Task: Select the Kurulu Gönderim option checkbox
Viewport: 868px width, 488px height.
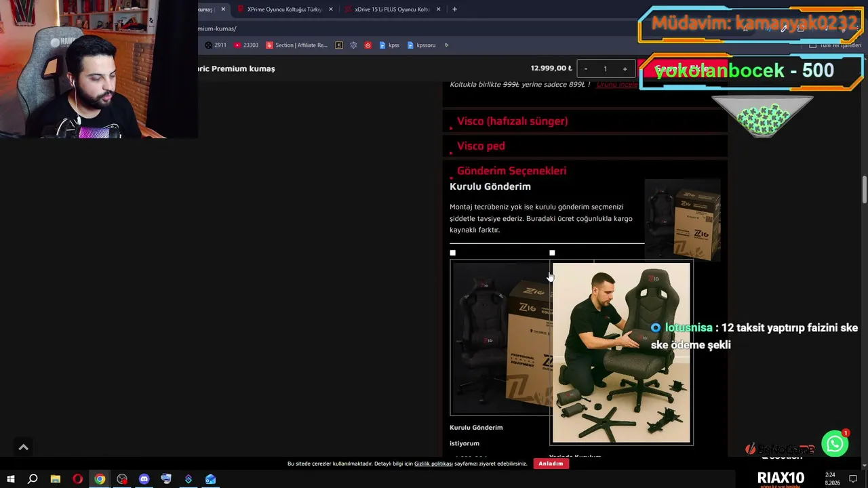Action: (453, 253)
